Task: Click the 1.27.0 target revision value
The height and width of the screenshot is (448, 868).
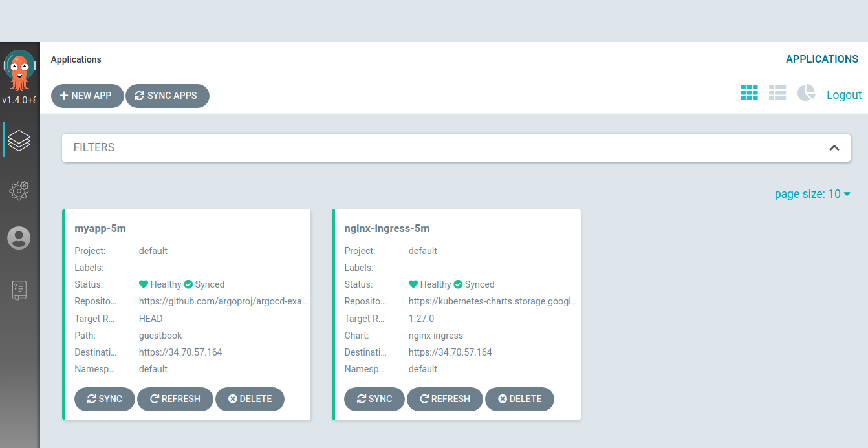Action: [421, 319]
